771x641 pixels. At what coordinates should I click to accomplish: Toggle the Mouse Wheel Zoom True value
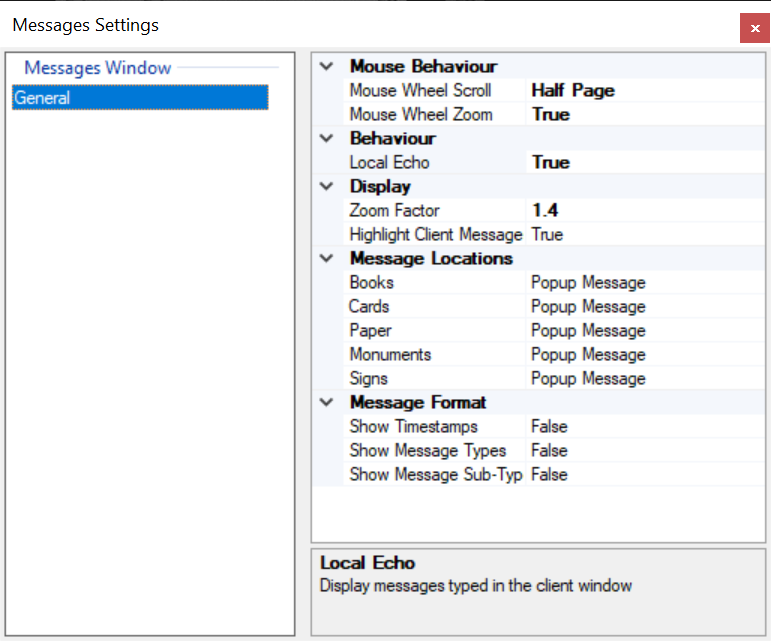pyautogui.click(x=645, y=115)
